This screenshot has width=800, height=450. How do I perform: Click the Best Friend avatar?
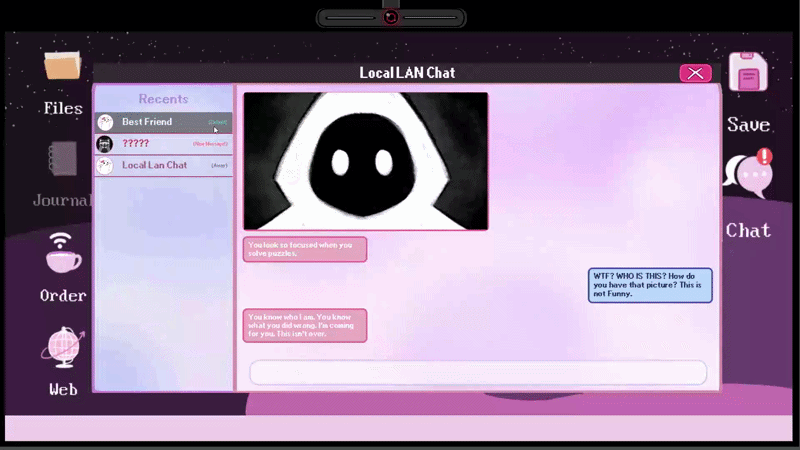(105, 122)
